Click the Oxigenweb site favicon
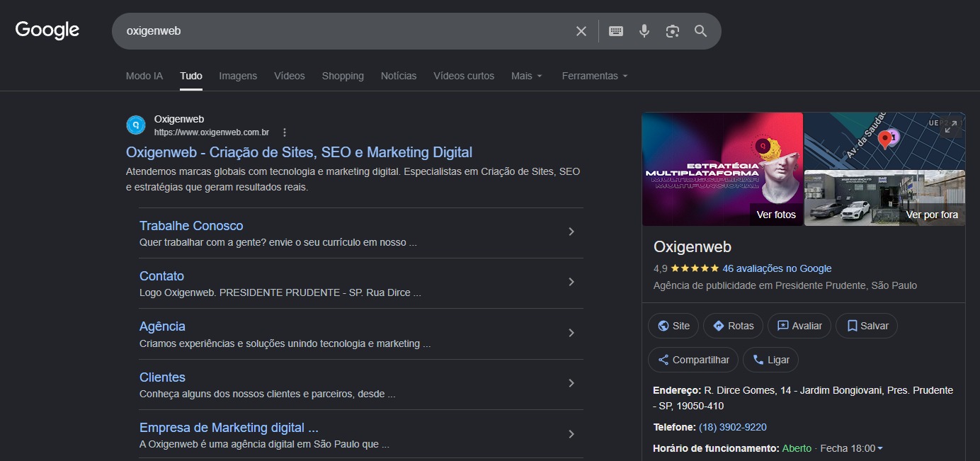 tap(136, 125)
